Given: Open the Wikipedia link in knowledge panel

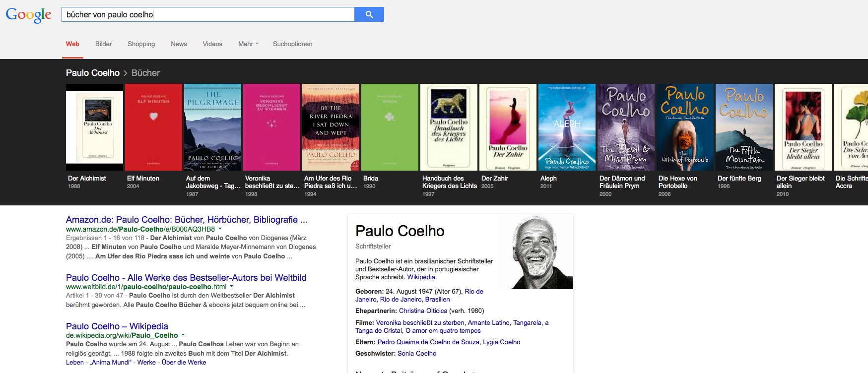Looking at the screenshot, I should coord(421,277).
